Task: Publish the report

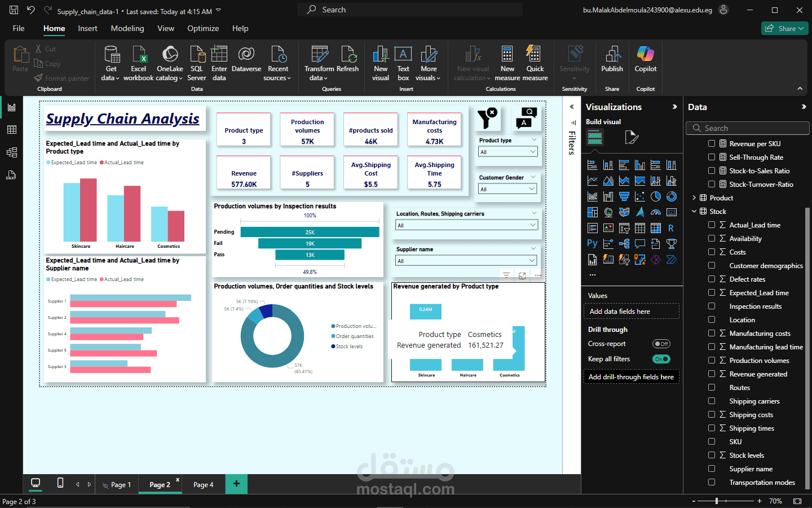Action: coord(612,59)
